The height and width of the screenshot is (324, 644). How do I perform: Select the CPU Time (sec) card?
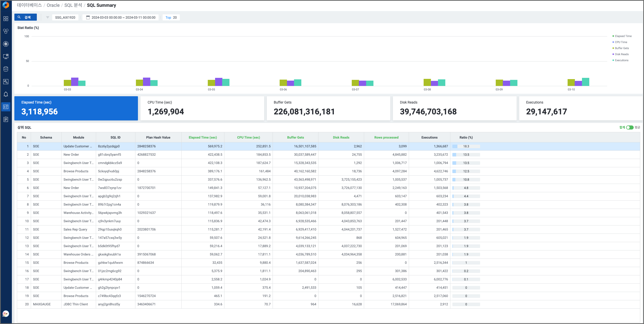(x=202, y=108)
